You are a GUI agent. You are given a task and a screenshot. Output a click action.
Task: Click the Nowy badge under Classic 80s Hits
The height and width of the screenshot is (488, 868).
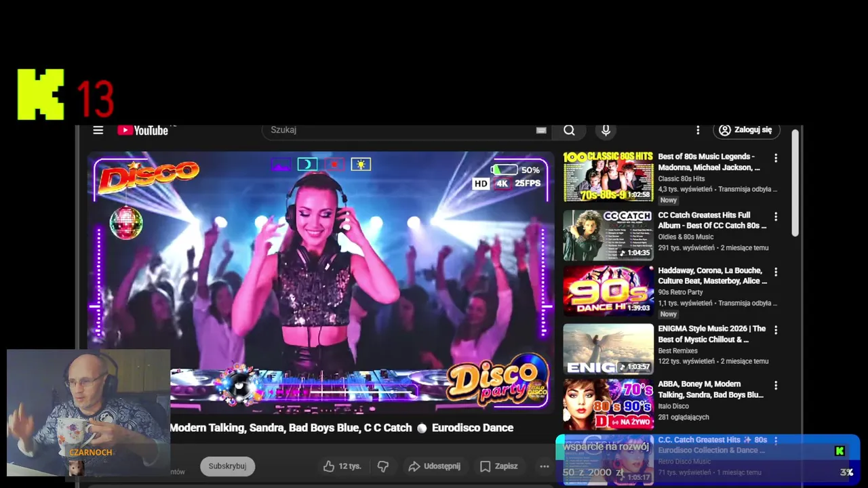tap(669, 201)
